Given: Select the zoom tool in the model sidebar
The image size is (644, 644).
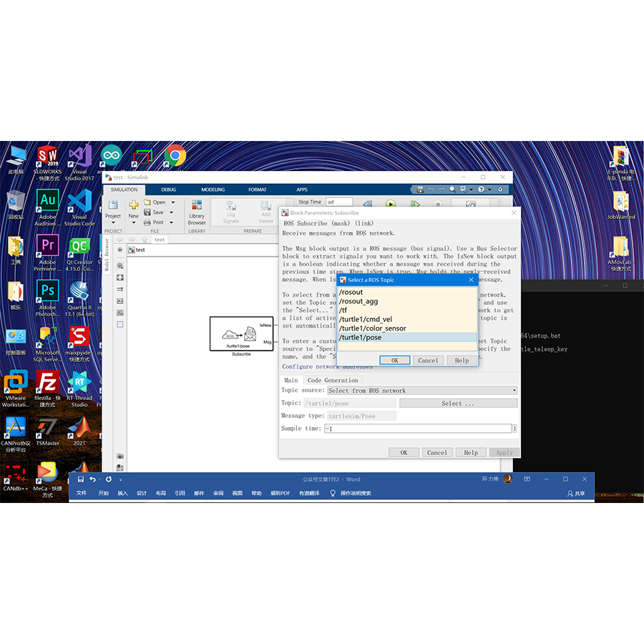Looking at the screenshot, I should click(121, 265).
